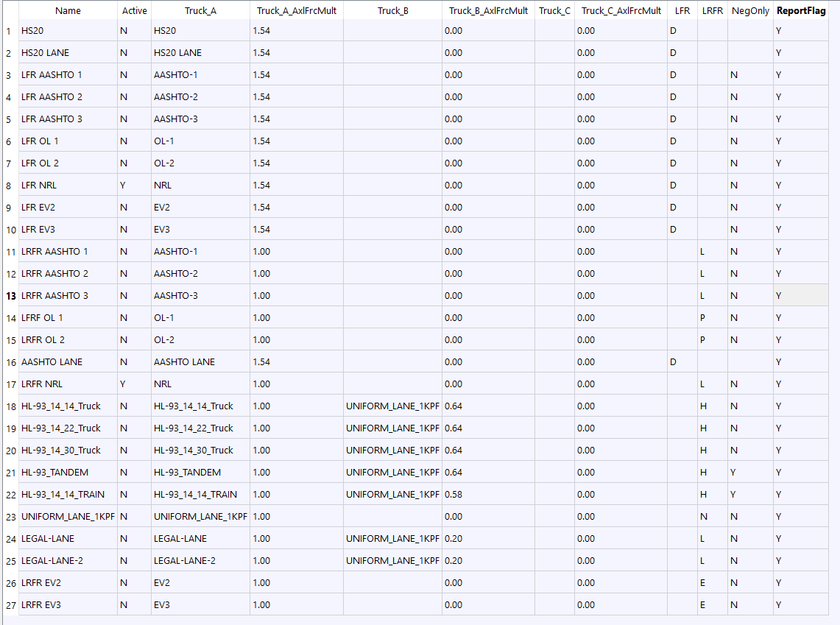Click ReportFlag cell in LRFR AASHTO 3 row
This screenshot has height=625, width=840.
[800, 296]
